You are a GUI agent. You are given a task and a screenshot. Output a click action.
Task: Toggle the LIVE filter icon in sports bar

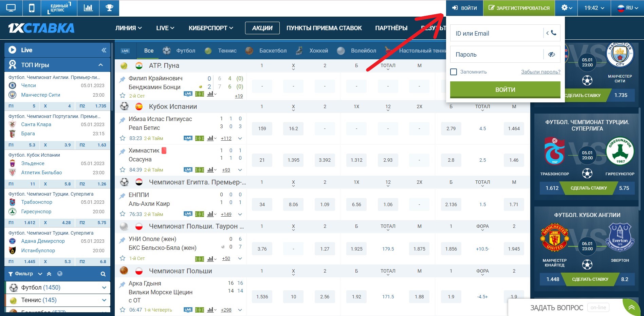coord(125,51)
